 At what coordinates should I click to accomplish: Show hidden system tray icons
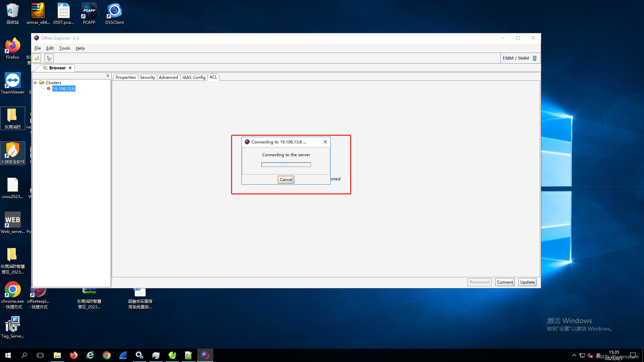pos(574,355)
